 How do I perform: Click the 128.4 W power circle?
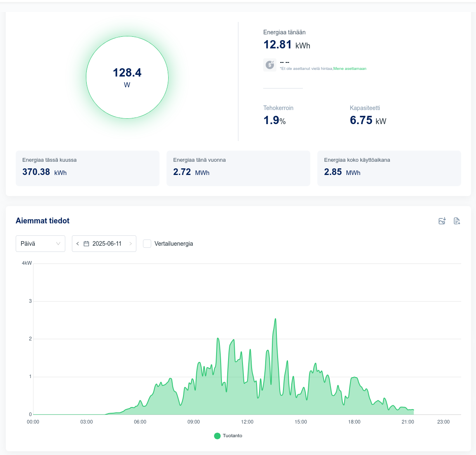pyautogui.click(x=127, y=77)
